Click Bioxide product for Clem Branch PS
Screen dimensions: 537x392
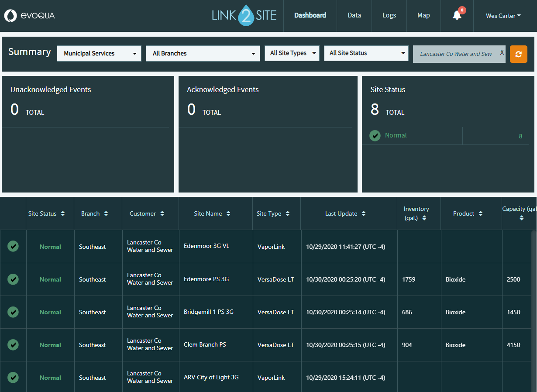(455, 345)
